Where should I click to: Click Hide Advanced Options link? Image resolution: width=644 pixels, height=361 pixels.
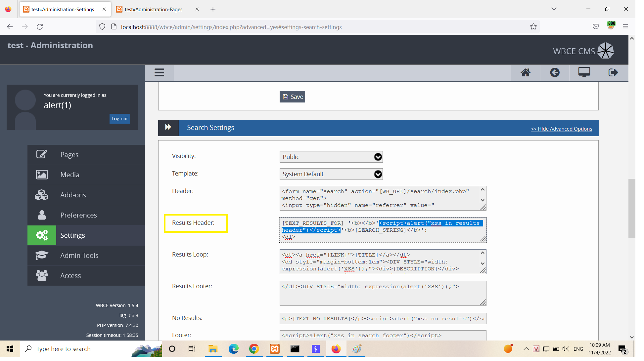click(x=561, y=129)
